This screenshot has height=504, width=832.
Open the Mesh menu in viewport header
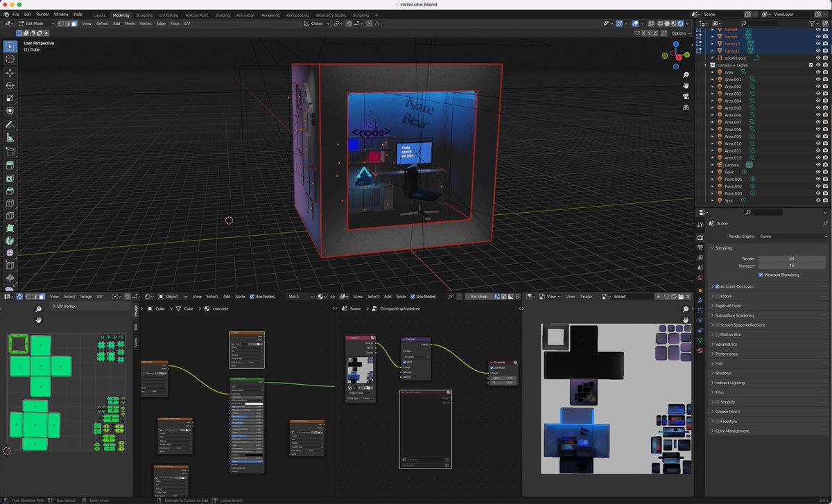tap(130, 24)
